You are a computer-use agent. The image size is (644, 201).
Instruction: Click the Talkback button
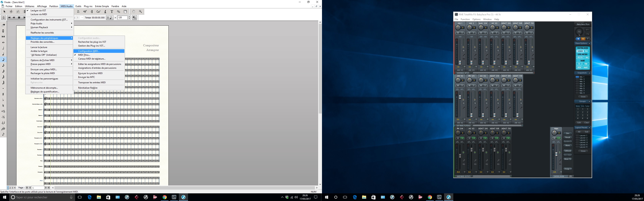click(568, 151)
